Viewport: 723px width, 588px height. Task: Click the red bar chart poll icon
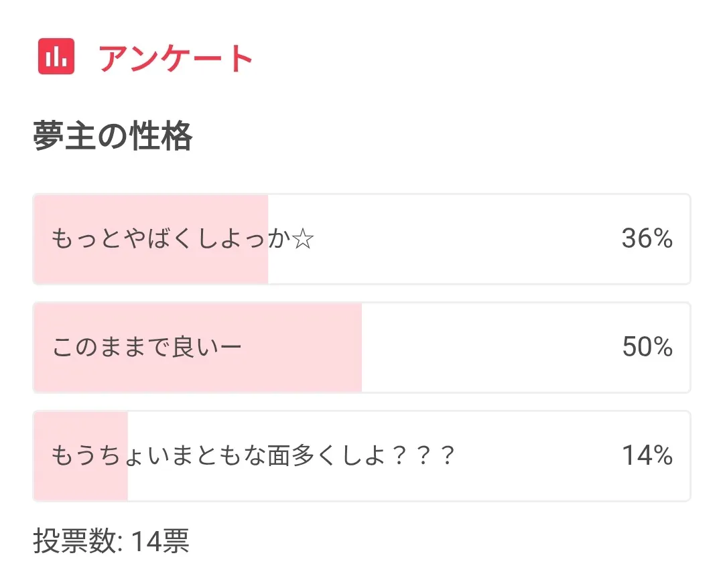point(56,57)
